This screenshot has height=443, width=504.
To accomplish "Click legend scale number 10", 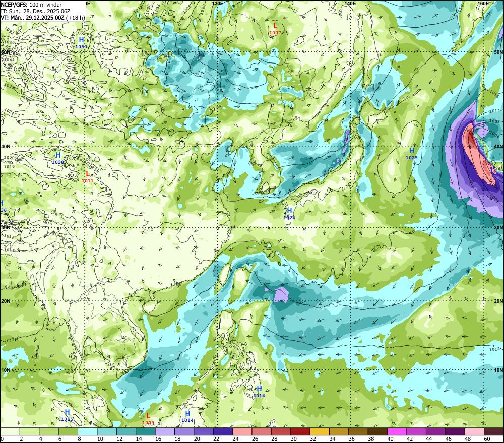I will tap(100, 439).
